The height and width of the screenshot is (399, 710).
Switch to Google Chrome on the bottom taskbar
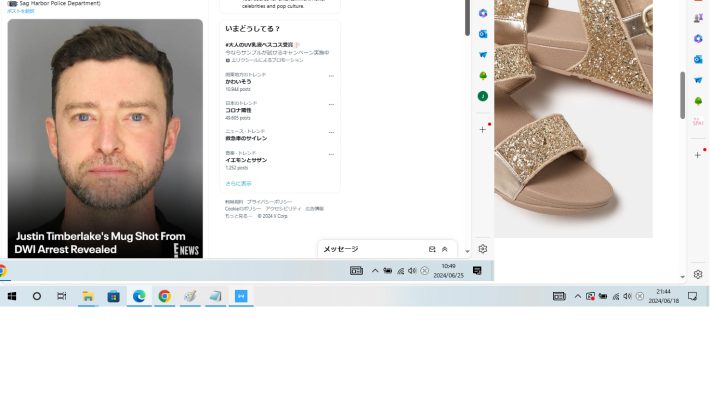pos(164,296)
